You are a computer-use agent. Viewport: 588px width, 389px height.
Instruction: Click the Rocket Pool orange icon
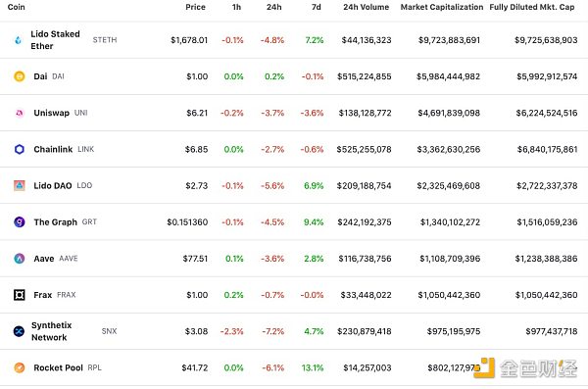point(20,367)
